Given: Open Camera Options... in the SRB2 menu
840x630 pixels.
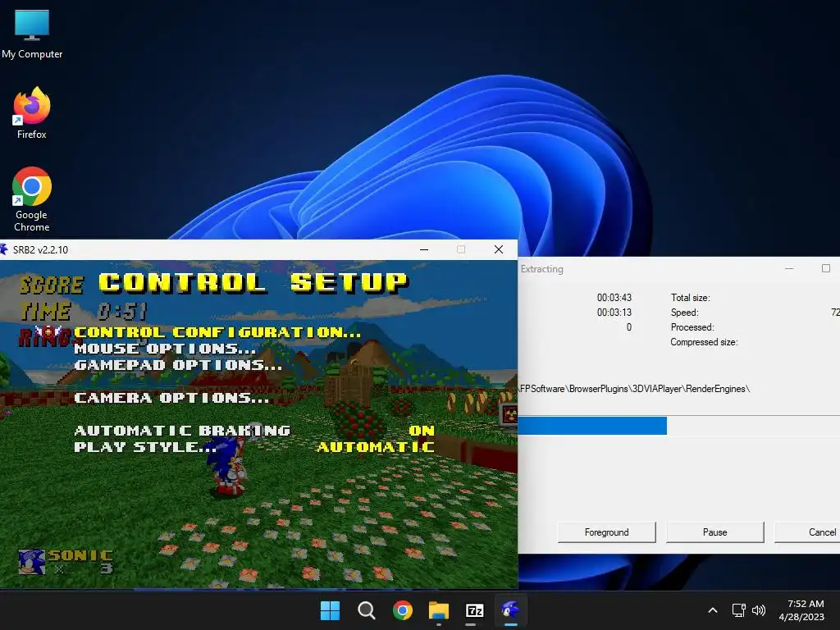Looking at the screenshot, I should [171, 398].
